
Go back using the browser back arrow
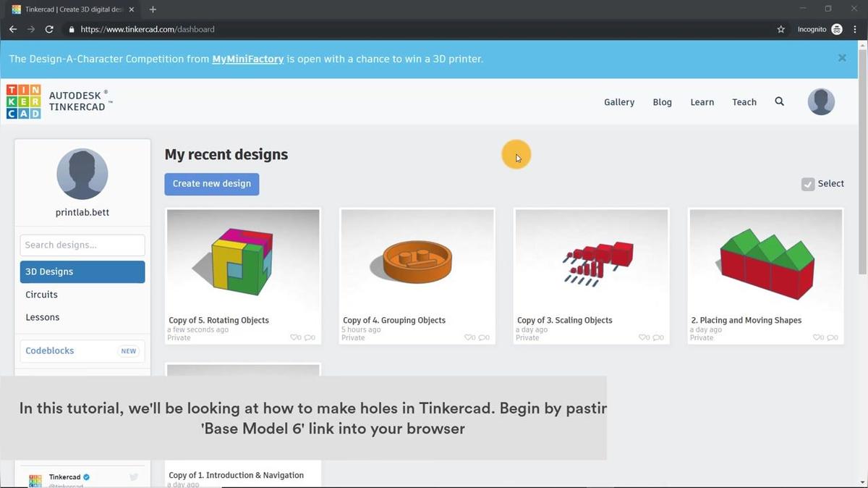13,30
